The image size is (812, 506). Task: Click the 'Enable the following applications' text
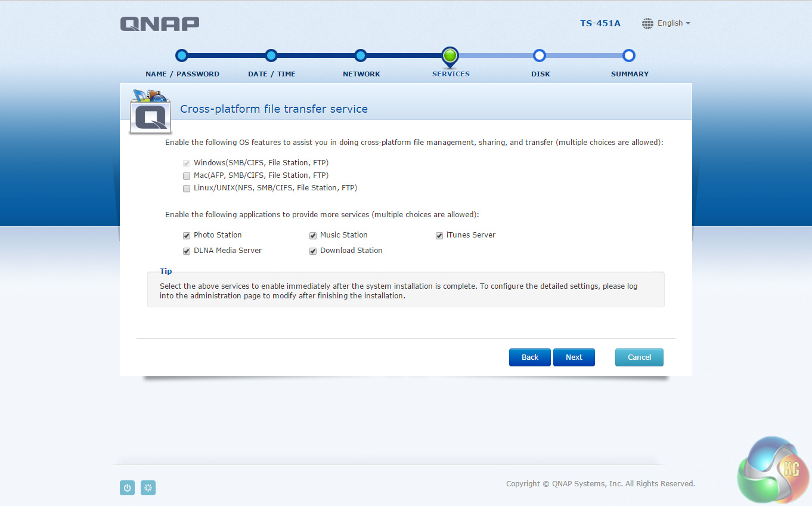coord(322,215)
